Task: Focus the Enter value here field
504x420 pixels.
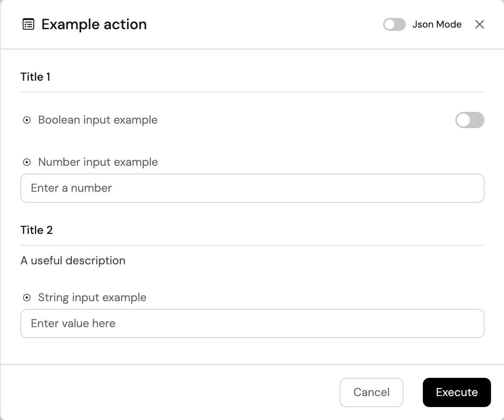Action: point(252,324)
